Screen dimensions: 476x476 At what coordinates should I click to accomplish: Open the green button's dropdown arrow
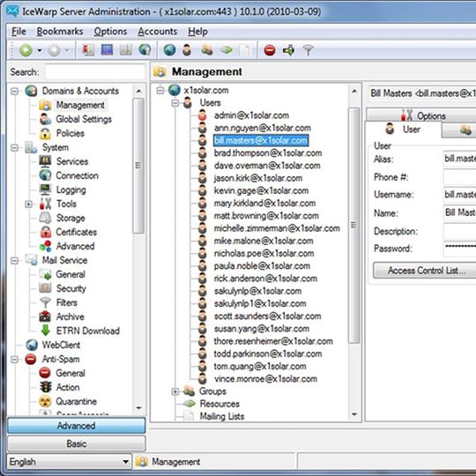40,50
